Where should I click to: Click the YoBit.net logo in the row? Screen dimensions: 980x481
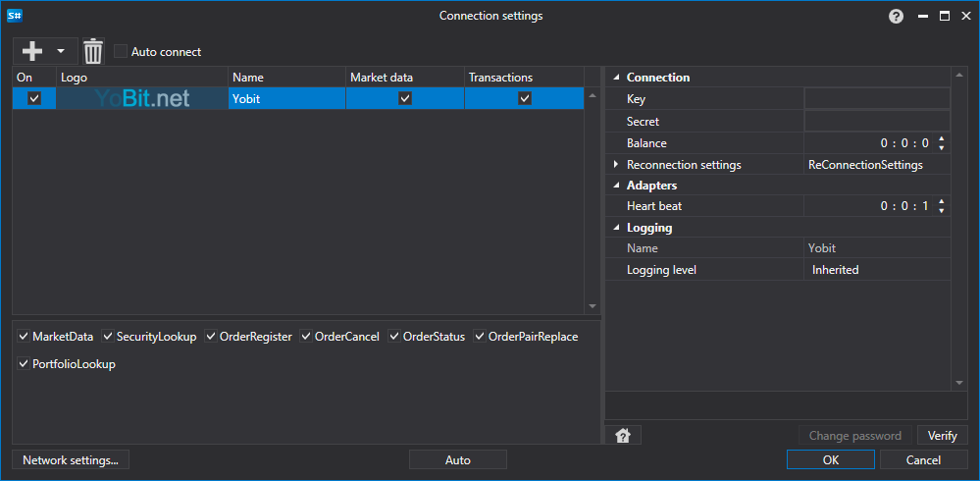(142, 98)
